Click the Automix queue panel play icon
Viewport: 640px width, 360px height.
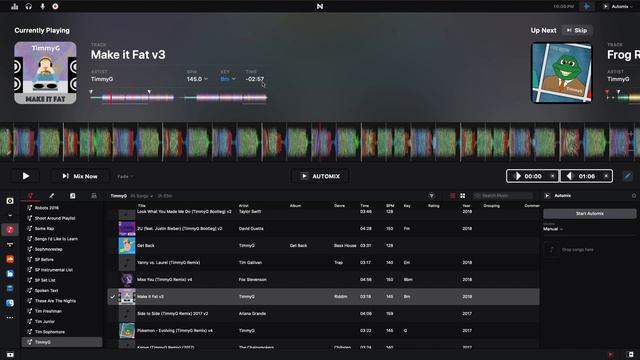548,196
